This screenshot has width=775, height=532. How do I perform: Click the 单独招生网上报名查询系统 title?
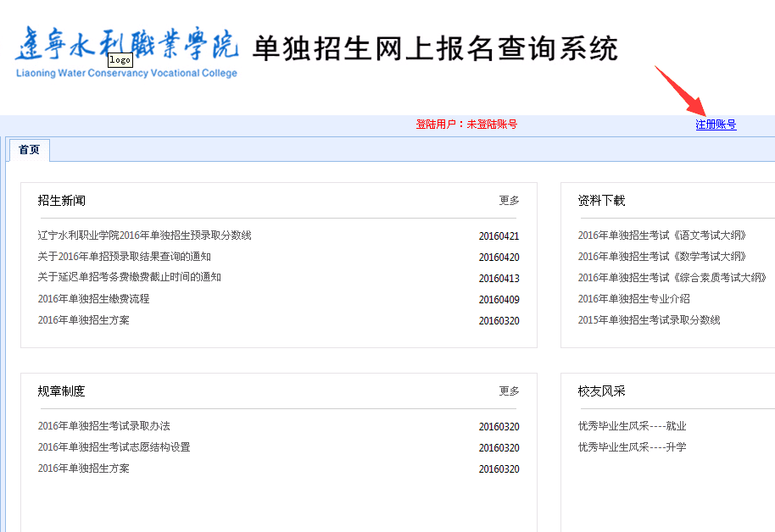pyautogui.click(x=435, y=48)
